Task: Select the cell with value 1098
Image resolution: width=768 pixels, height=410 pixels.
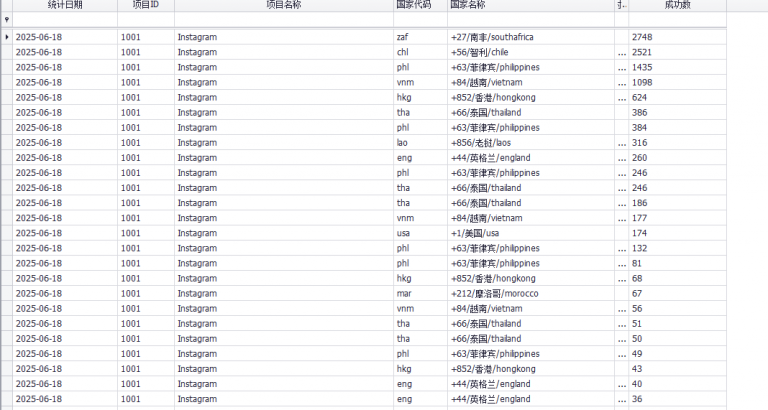Action: coord(678,82)
